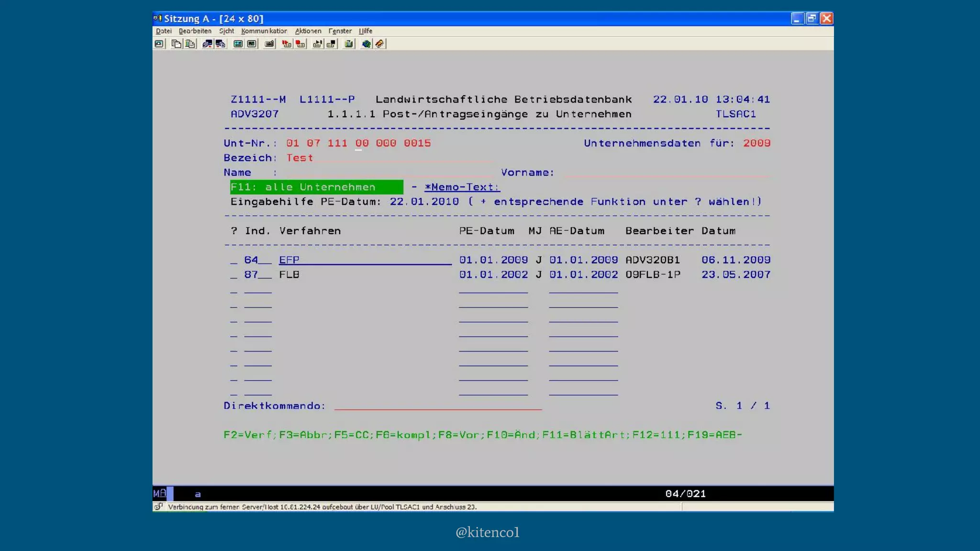The height and width of the screenshot is (551, 980).
Task: Click the EFP Verfahren entry
Action: tap(290, 260)
